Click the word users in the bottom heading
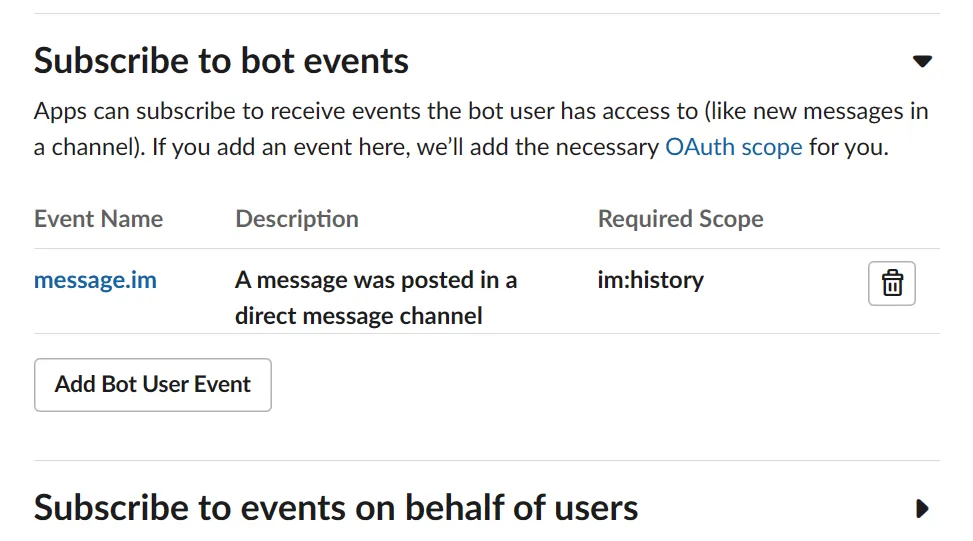973x541 pixels. tap(590, 508)
